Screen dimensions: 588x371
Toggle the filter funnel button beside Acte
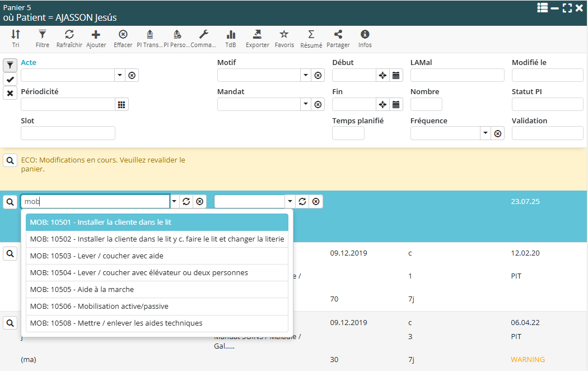click(10, 65)
